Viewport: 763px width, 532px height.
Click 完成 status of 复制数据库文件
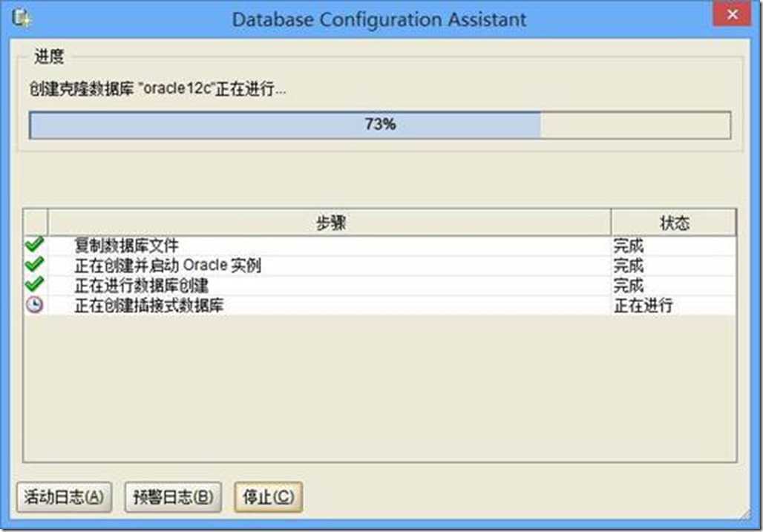[628, 246]
